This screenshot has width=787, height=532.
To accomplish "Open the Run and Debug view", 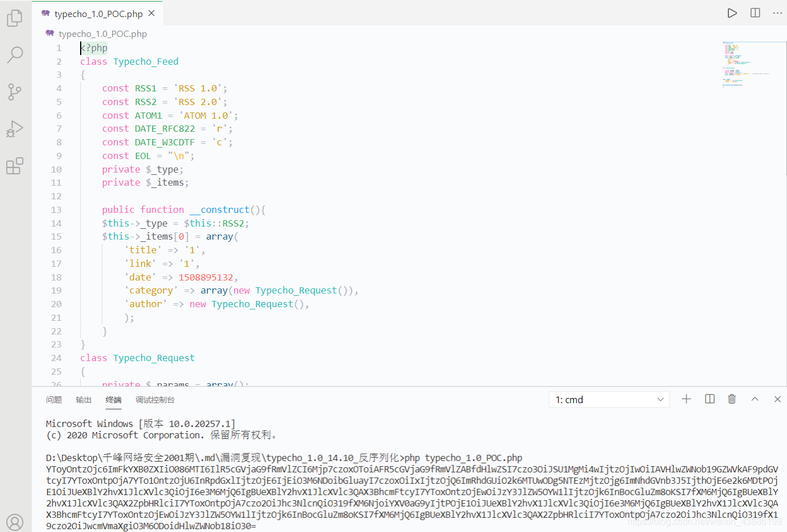I will click(x=15, y=129).
